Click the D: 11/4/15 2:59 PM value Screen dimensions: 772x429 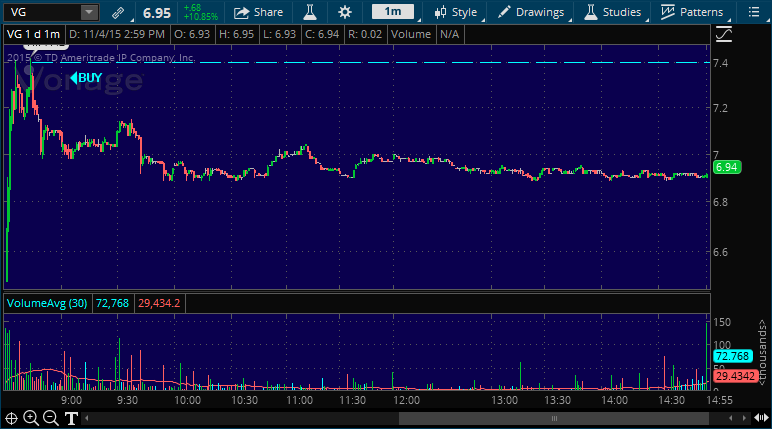coord(117,34)
